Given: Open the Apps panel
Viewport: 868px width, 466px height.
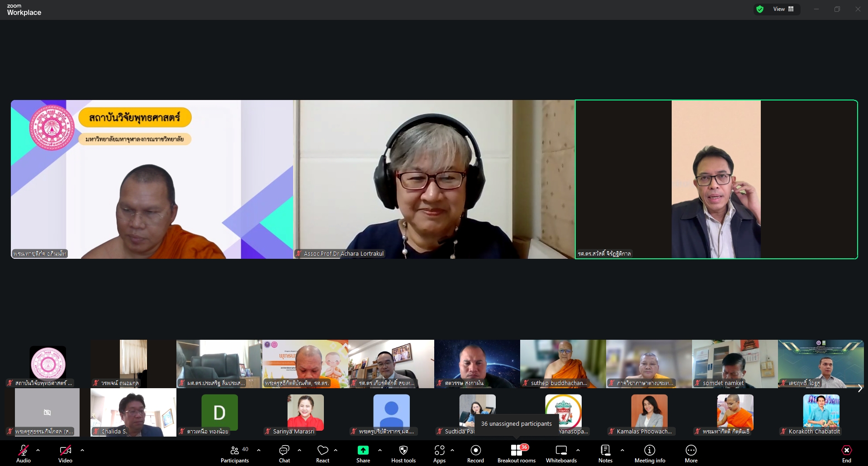Looking at the screenshot, I should pos(439,454).
